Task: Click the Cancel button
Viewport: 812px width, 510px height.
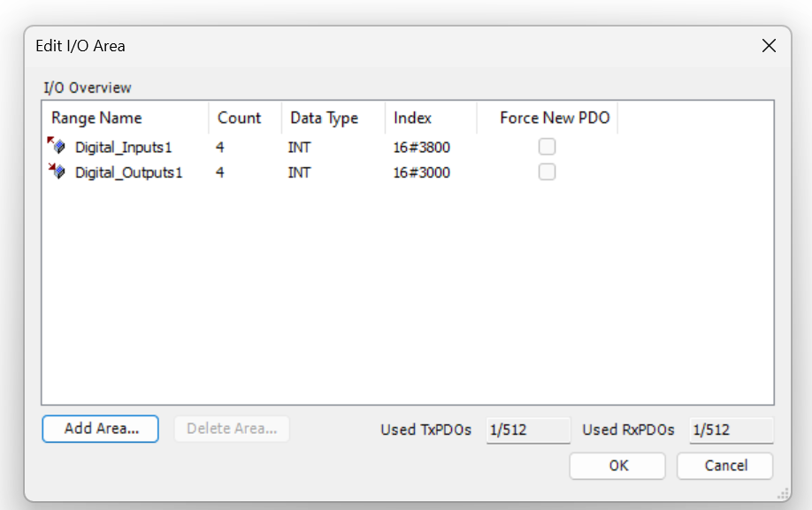Action: (x=725, y=466)
